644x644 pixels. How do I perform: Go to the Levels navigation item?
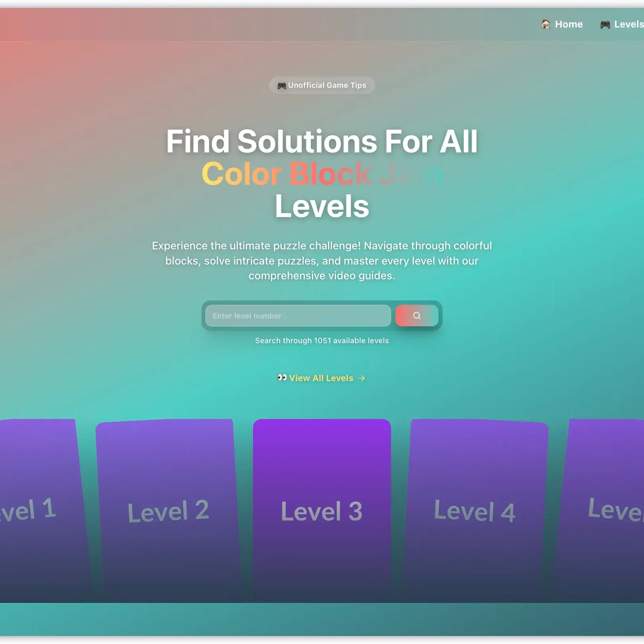click(x=628, y=24)
